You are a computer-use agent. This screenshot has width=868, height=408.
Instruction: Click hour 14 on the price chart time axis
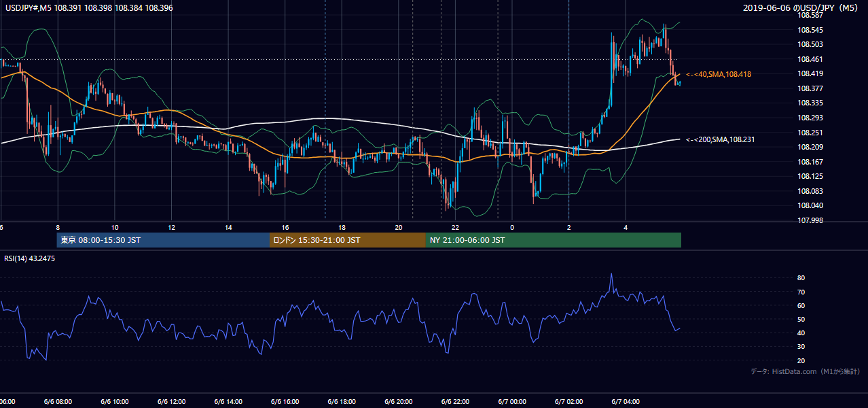228,228
